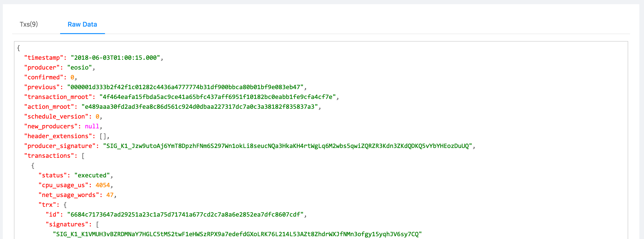The height and width of the screenshot is (239, 644).
Task: Click the producer signature starting SIG_K1_Jzw9utoAj6
Action: [x=288, y=146]
